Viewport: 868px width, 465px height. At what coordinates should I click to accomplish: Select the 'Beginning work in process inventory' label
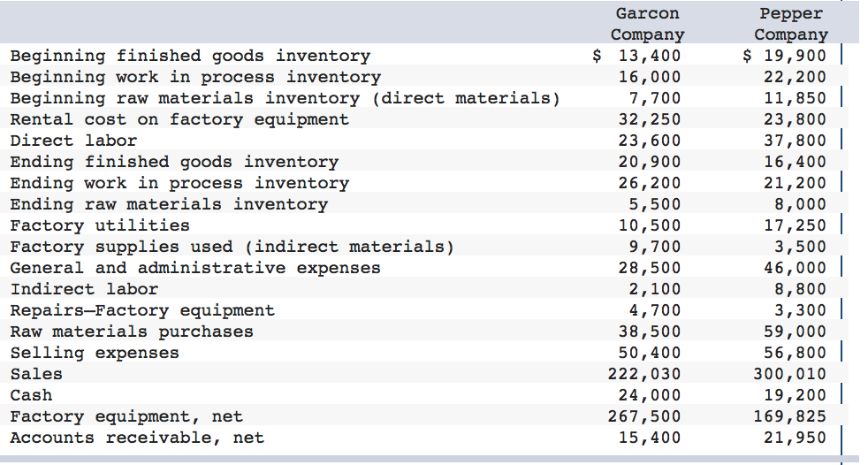point(195,77)
